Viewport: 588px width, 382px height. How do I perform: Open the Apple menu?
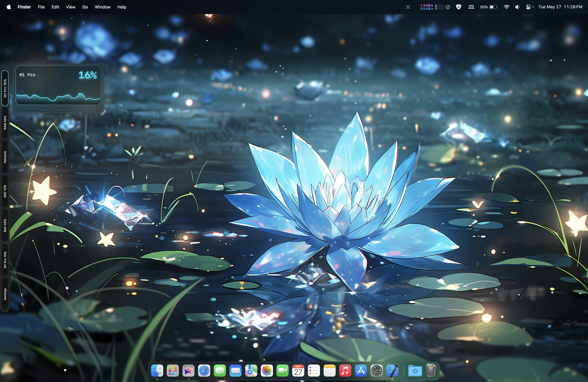point(9,7)
